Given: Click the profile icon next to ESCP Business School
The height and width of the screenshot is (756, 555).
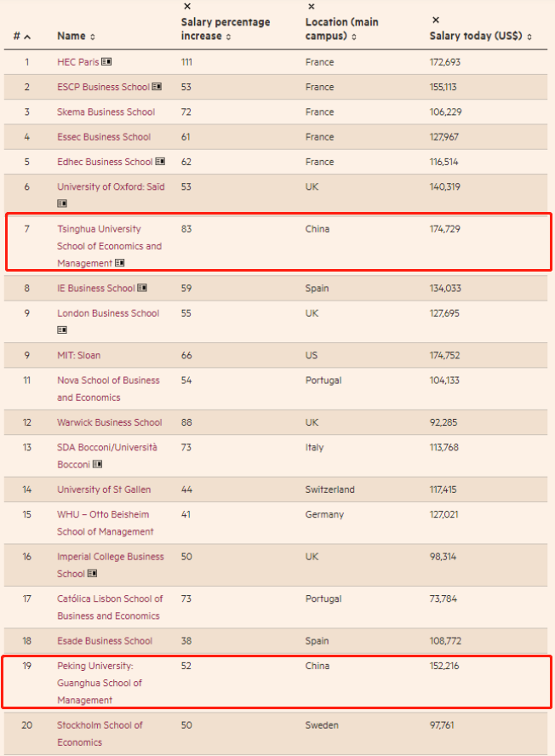Looking at the screenshot, I should click(157, 87).
